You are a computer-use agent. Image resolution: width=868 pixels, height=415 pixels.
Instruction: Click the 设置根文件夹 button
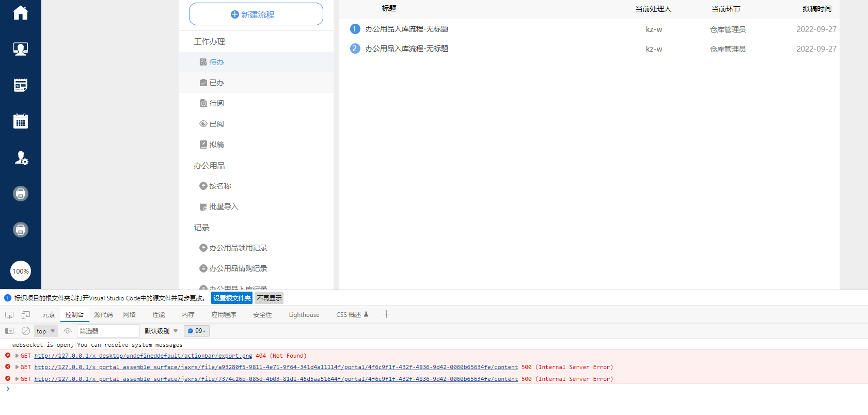232,298
